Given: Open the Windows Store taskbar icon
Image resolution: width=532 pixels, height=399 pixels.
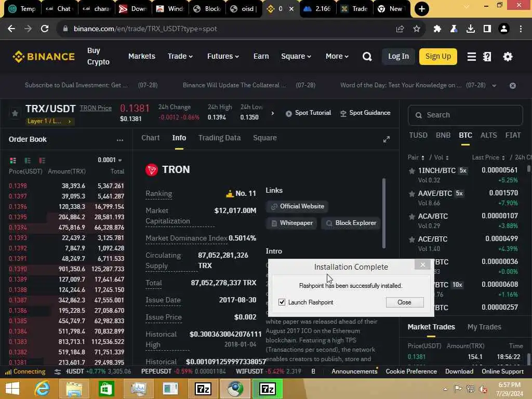Looking at the screenshot, I should pyautogui.click(x=106, y=389).
